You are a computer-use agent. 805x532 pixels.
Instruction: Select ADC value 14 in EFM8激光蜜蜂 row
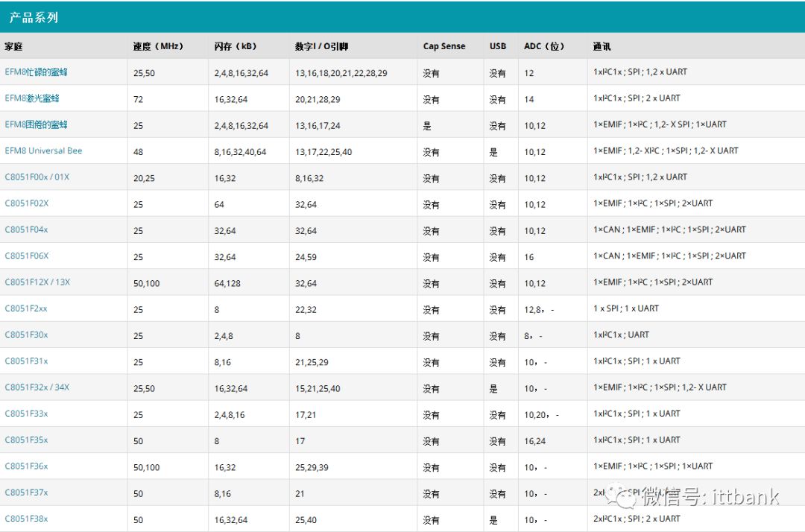[x=528, y=100]
